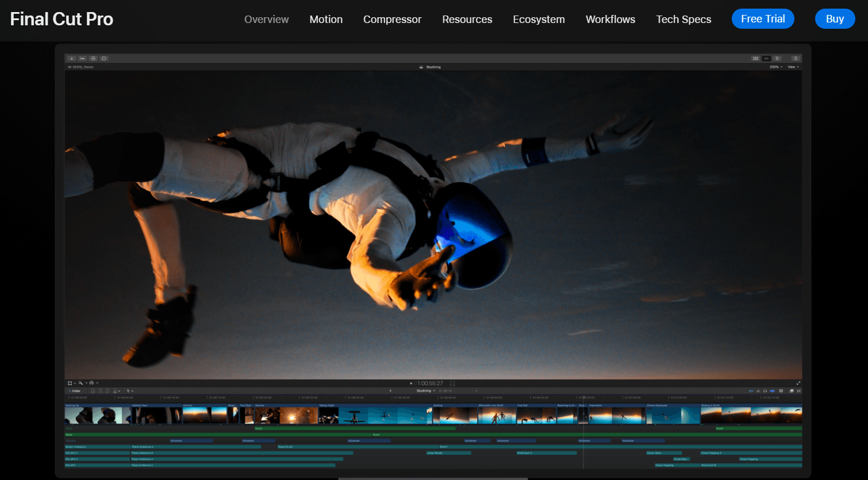Open the Keyword Editor key icon
This screenshot has height=480, width=868.
(x=82, y=58)
